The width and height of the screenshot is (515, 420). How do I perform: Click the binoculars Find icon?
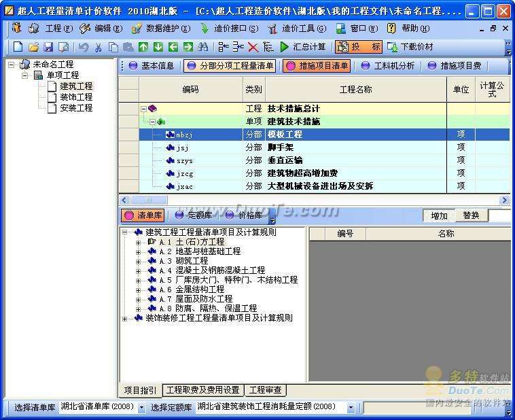pos(203,47)
